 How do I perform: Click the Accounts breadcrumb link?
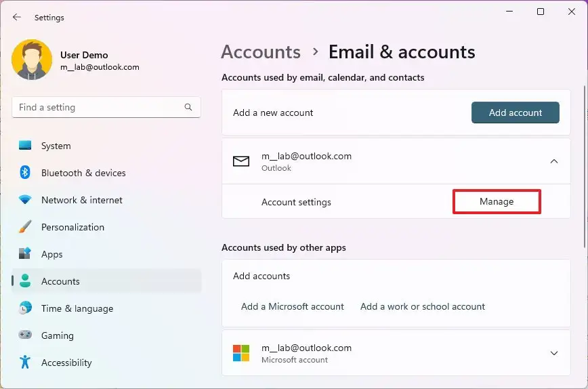[261, 52]
